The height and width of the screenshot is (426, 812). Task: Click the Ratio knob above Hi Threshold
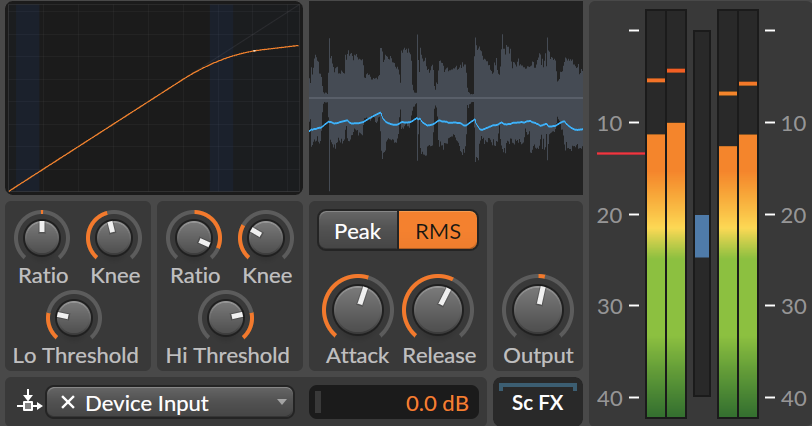point(194,238)
